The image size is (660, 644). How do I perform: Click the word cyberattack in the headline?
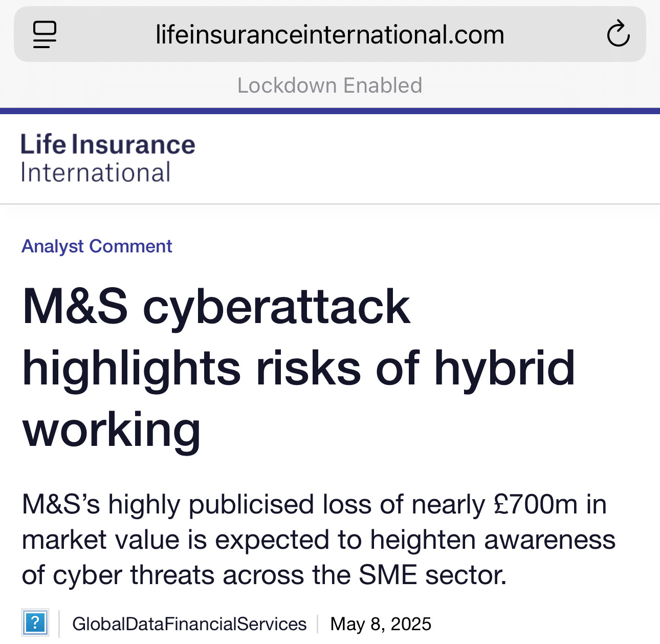[276, 307]
